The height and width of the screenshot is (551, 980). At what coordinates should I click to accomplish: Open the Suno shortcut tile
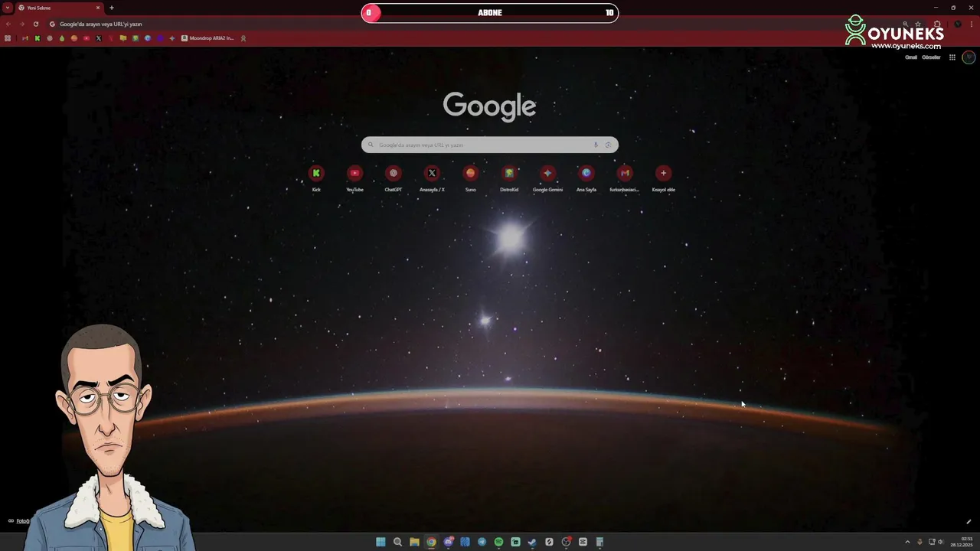(470, 178)
